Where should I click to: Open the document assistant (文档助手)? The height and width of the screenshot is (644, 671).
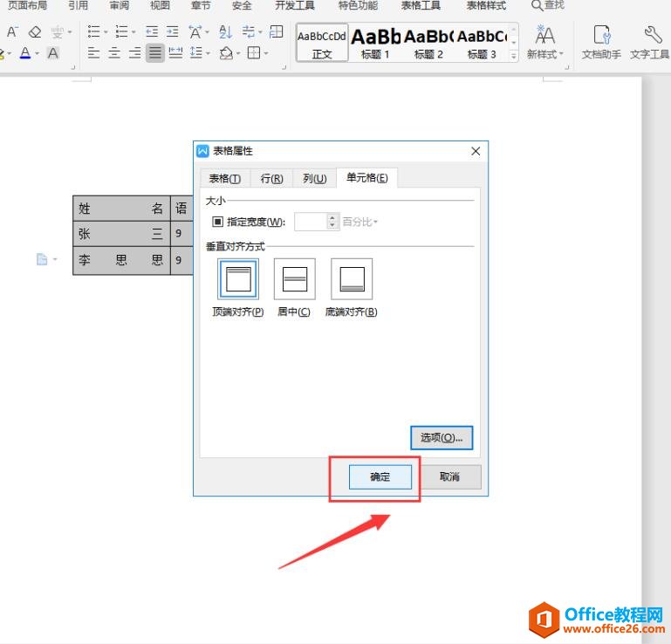(601, 42)
